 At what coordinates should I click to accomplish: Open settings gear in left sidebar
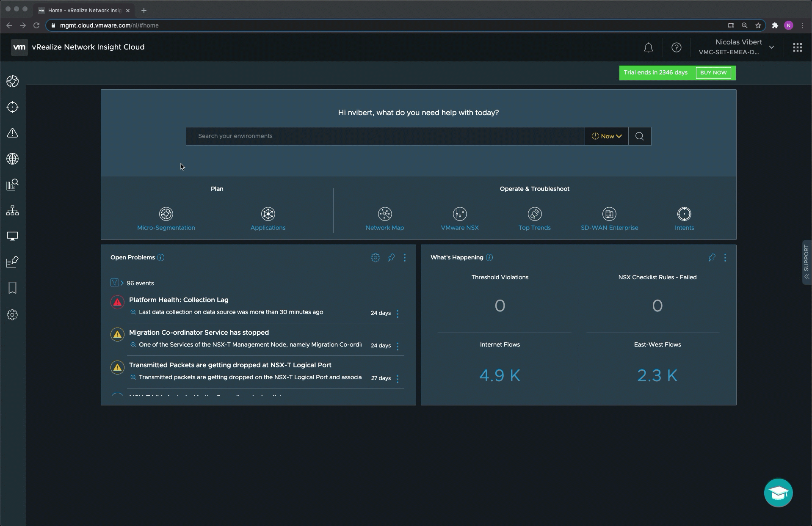12,315
